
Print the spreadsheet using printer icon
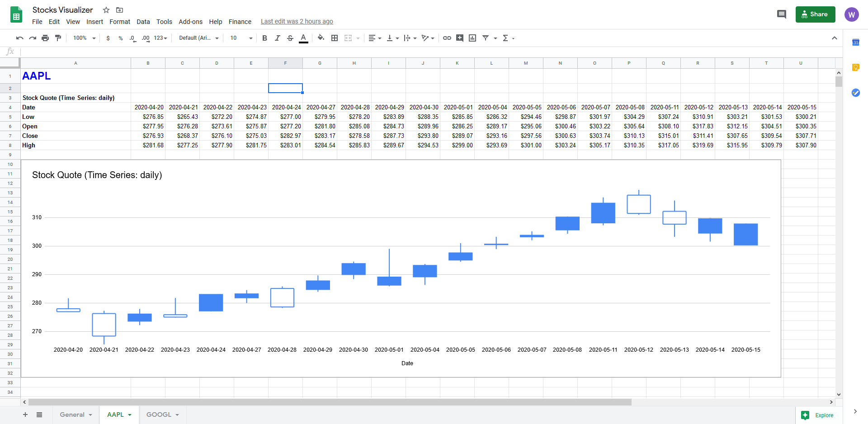point(45,38)
